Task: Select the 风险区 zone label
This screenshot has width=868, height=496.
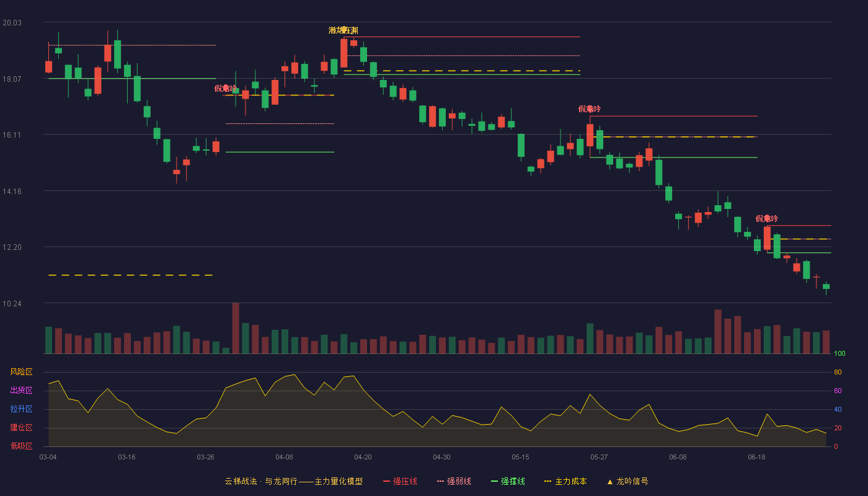Action: click(21, 372)
